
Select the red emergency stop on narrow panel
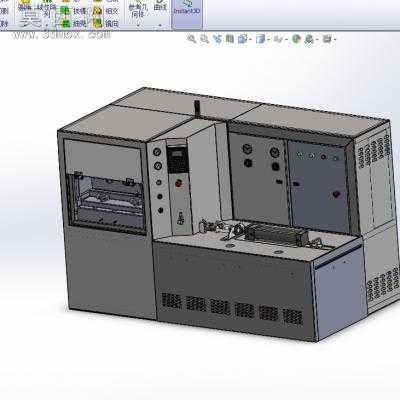point(179,183)
